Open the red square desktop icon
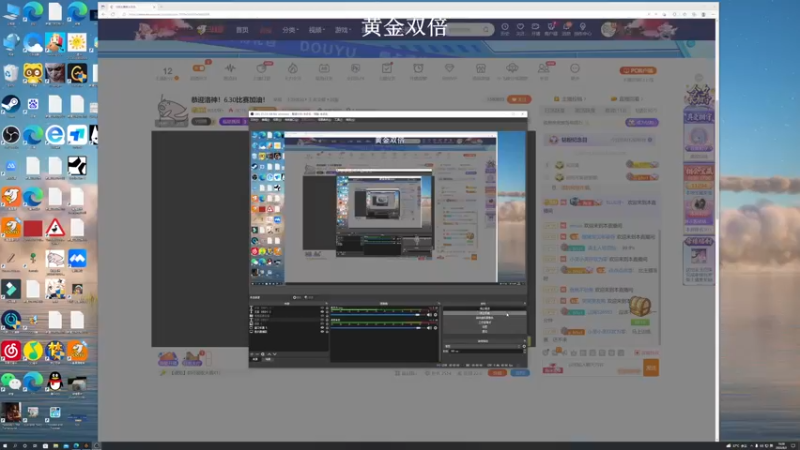The image size is (800, 450). 33,228
